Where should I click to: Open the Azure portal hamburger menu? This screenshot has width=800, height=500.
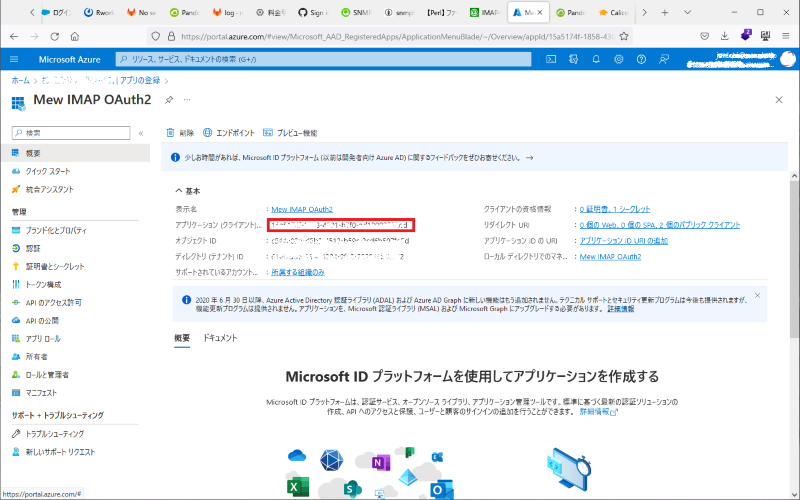(14, 59)
